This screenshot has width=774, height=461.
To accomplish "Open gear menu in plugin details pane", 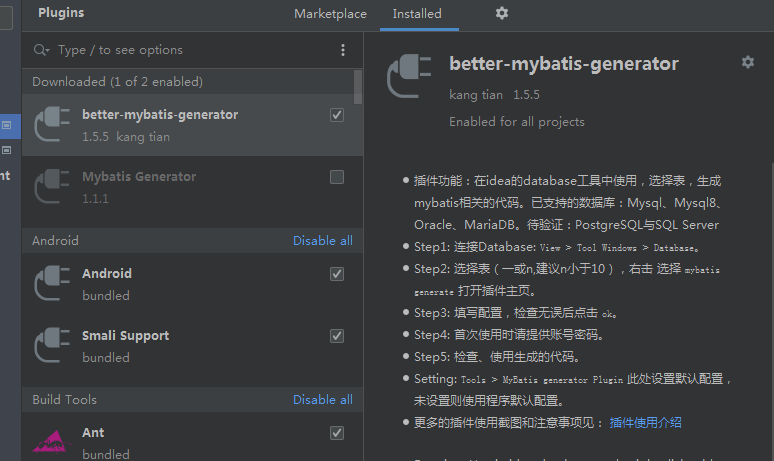I will click(747, 62).
